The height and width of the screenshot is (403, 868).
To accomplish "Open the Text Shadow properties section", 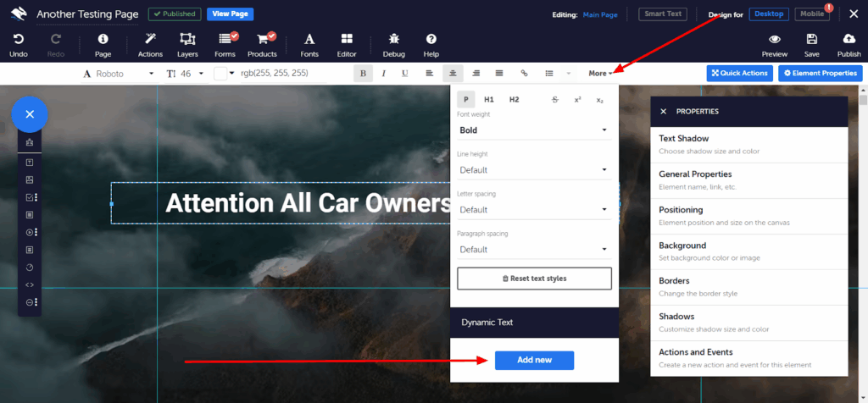I will pyautogui.click(x=748, y=144).
